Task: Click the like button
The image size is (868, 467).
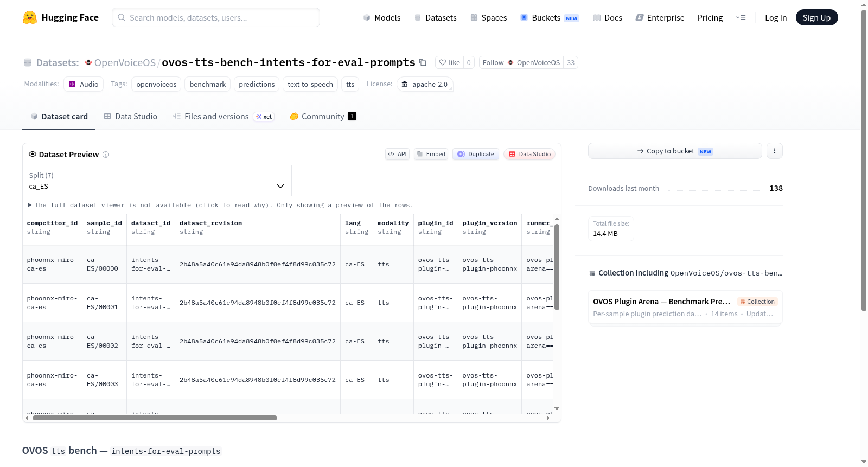Action: click(x=450, y=62)
